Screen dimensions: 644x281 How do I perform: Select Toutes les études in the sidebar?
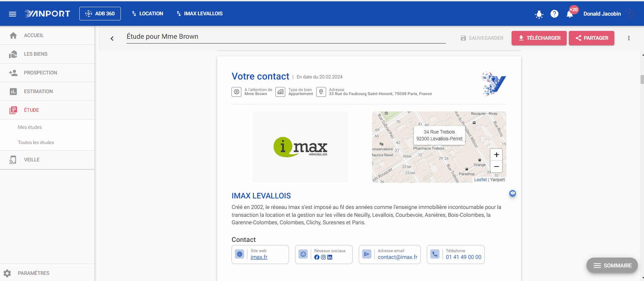pyautogui.click(x=36, y=142)
